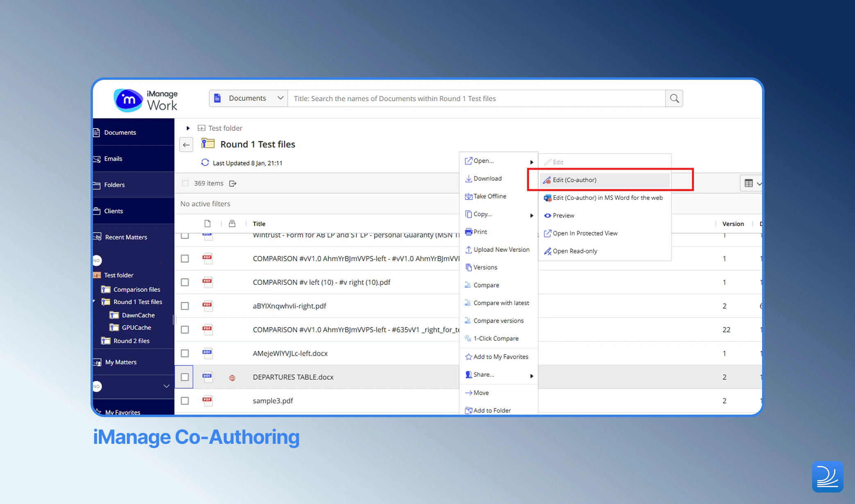This screenshot has width=855, height=504.
Task: Click the refresh icon next to Last Updated
Action: point(205,163)
